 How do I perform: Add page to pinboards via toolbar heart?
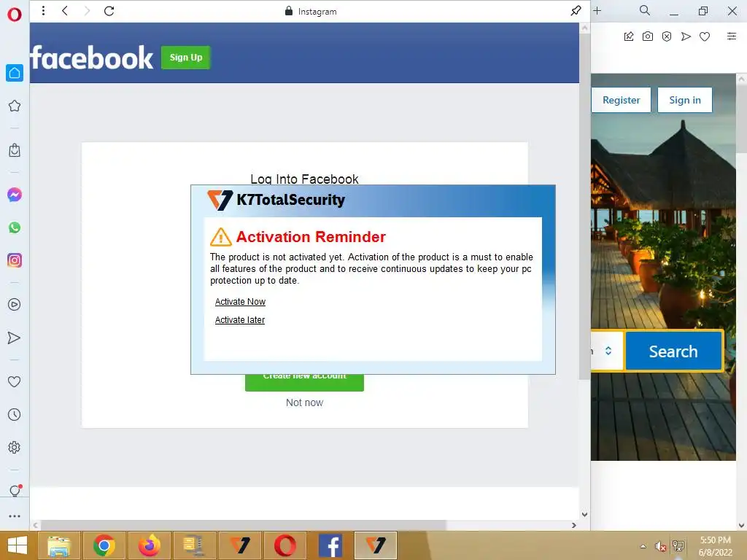705,36
